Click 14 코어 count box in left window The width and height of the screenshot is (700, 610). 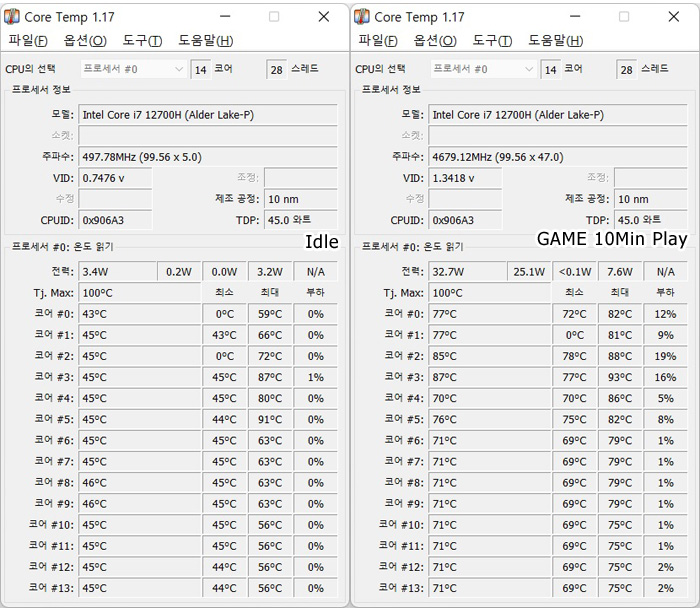click(201, 70)
